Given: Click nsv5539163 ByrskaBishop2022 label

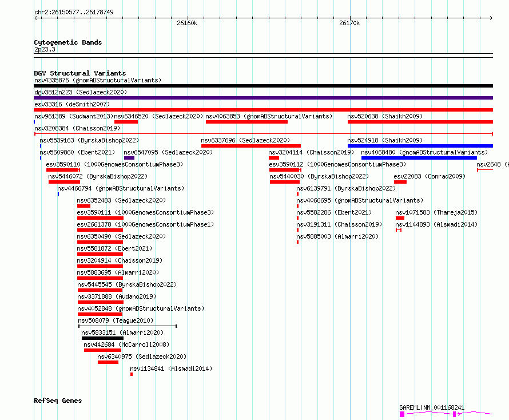Looking at the screenshot, I should point(89,140).
